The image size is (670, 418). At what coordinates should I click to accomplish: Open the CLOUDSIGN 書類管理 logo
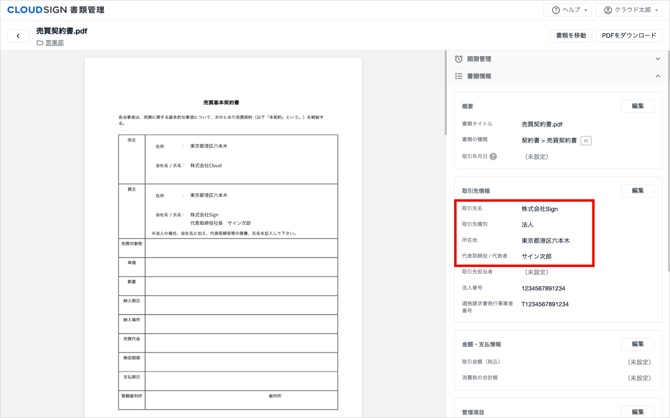[56, 10]
